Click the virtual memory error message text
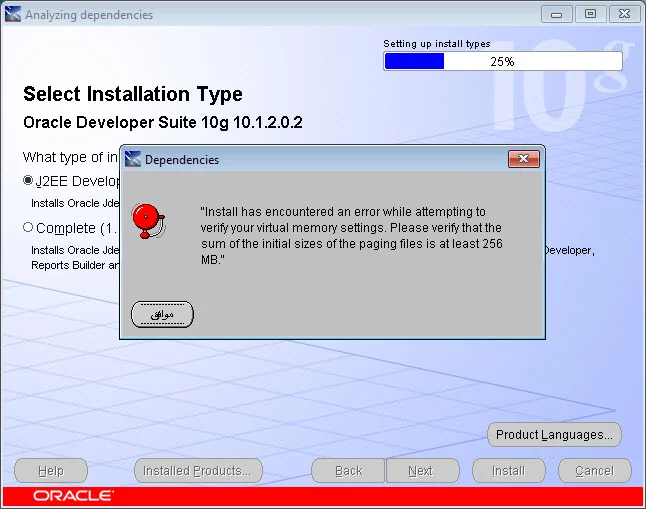The width and height of the screenshot is (646, 509). [351, 236]
